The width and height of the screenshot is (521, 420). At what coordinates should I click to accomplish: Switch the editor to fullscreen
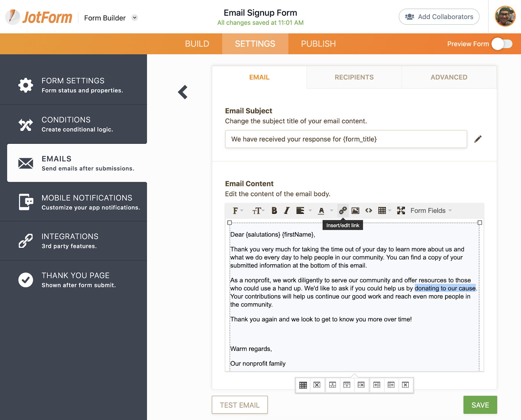[401, 210]
